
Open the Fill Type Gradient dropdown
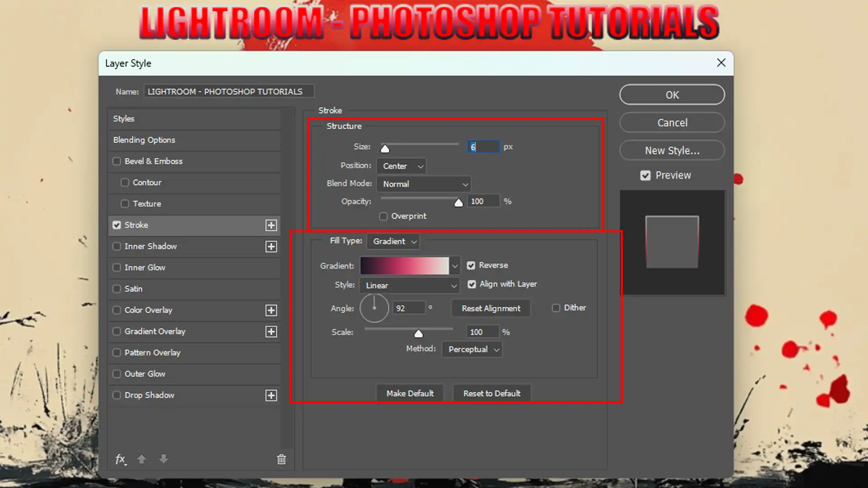pyautogui.click(x=394, y=241)
